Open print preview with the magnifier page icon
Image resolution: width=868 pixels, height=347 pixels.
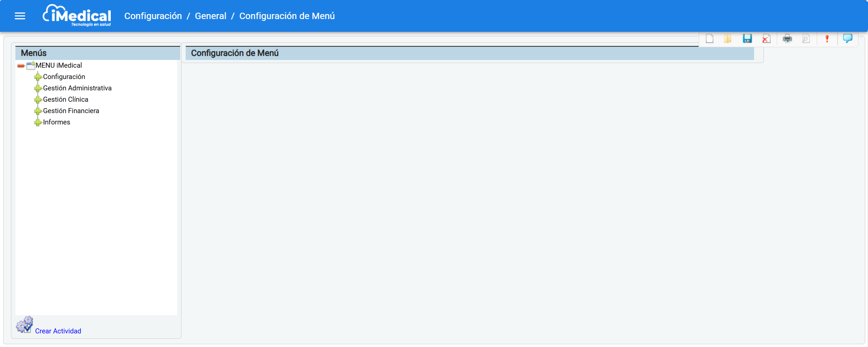(x=806, y=39)
